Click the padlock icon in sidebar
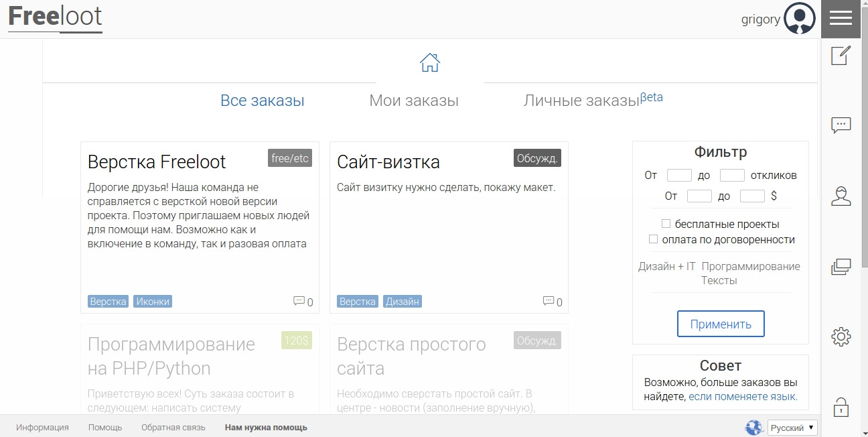Image resolution: width=868 pixels, height=437 pixels. (x=841, y=407)
